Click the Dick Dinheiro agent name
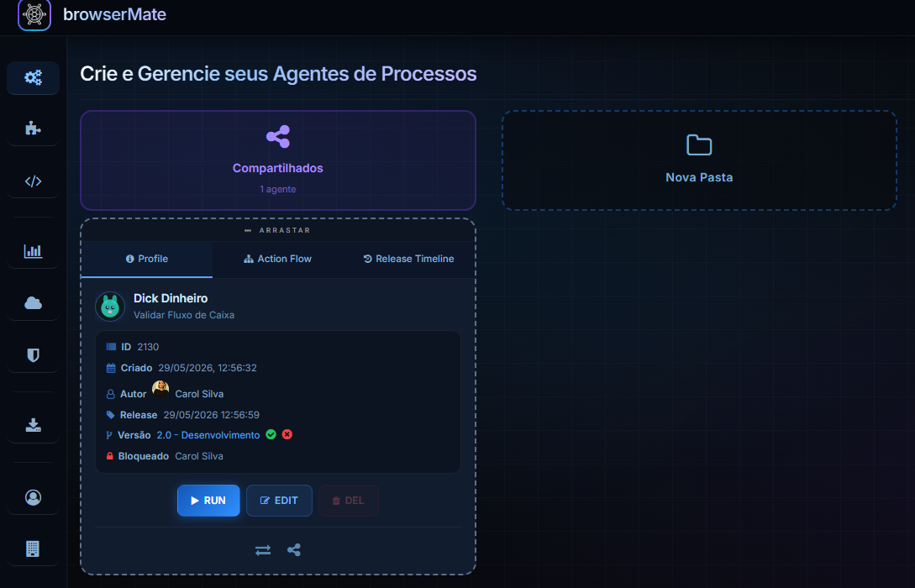Image resolution: width=915 pixels, height=588 pixels. point(171,298)
